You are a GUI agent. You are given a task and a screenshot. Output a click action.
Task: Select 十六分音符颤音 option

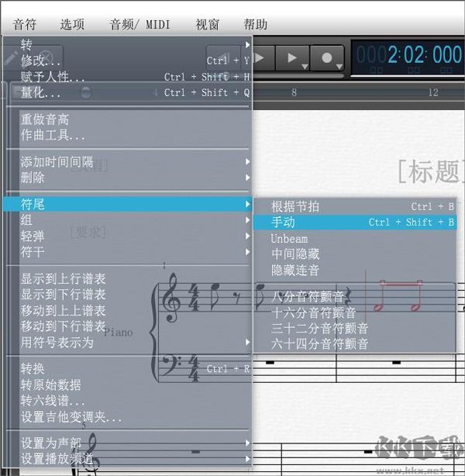pyautogui.click(x=355, y=312)
